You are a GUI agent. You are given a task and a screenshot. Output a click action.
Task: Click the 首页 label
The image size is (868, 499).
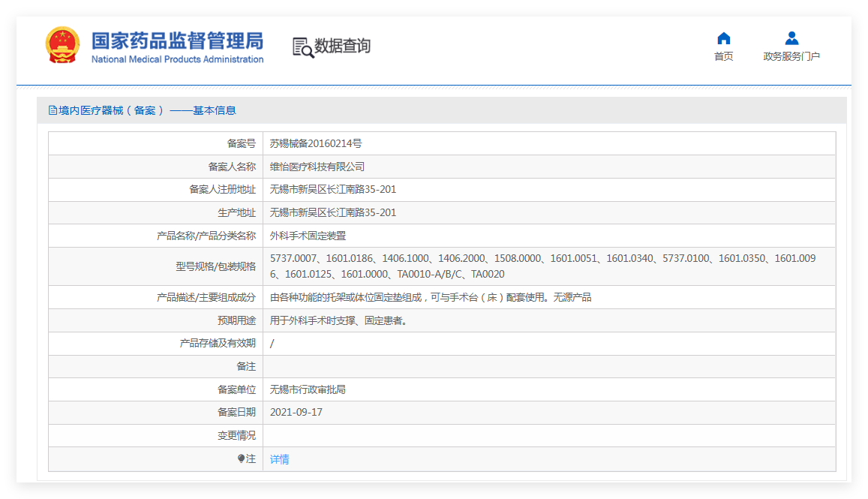point(723,56)
